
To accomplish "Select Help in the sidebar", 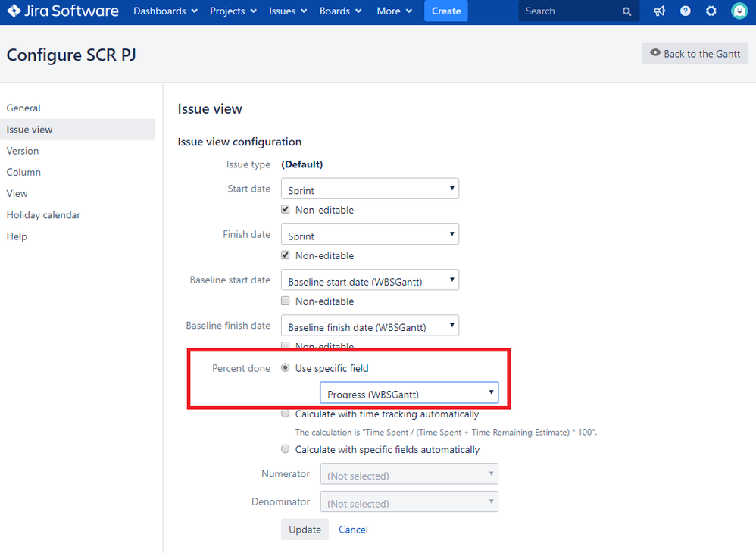I will click(x=17, y=236).
